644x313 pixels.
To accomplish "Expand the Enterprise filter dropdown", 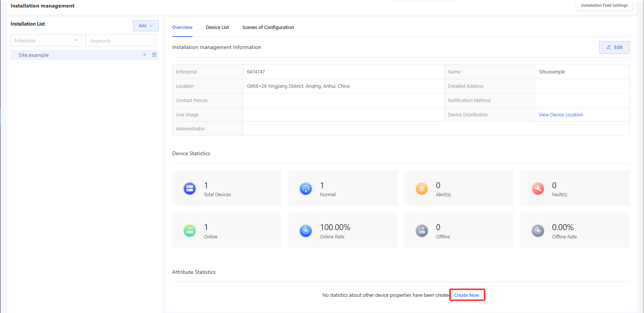I will click(46, 40).
